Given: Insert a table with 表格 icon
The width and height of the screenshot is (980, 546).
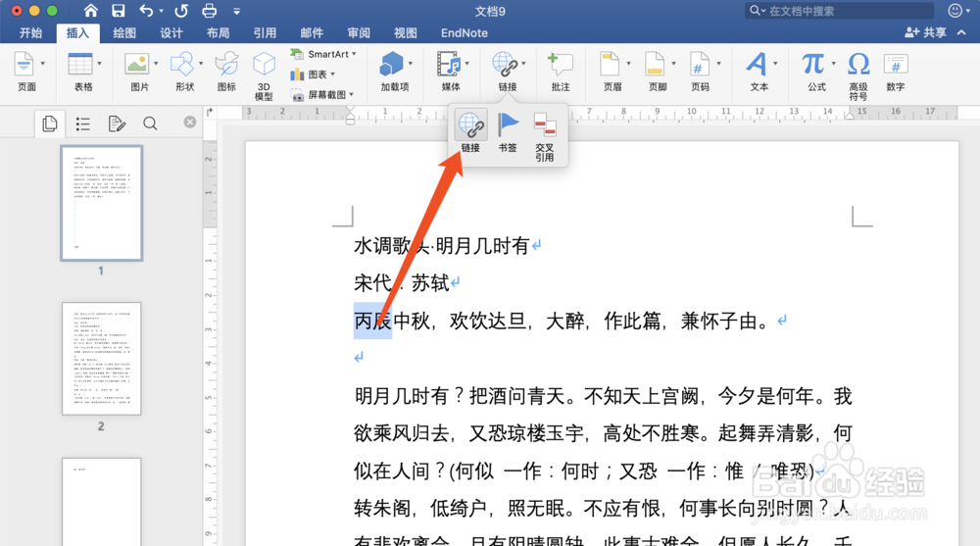Looking at the screenshot, I should pyautogui.click(x=80, y=65).
